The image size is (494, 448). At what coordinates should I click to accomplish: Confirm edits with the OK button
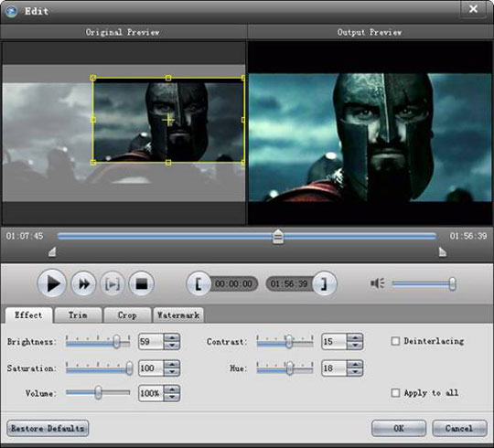pyautogui.click(x=399, y=428)
